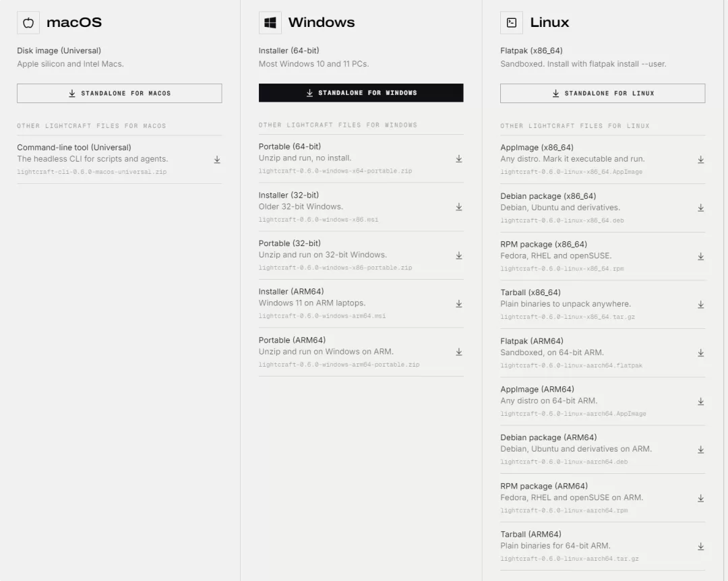Click Standalone for Linux button
Image resolution: width=728 pixels, height=581 pixels.
(603, 93)
